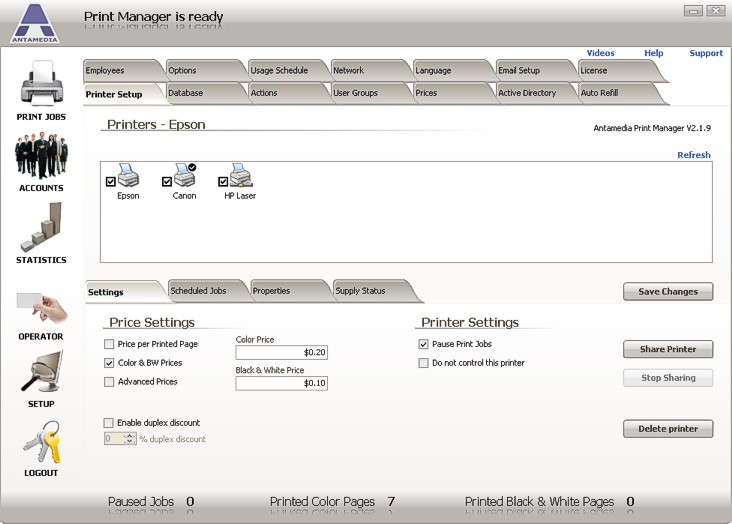Click the duplex discount number field

[x=114, y=439]
